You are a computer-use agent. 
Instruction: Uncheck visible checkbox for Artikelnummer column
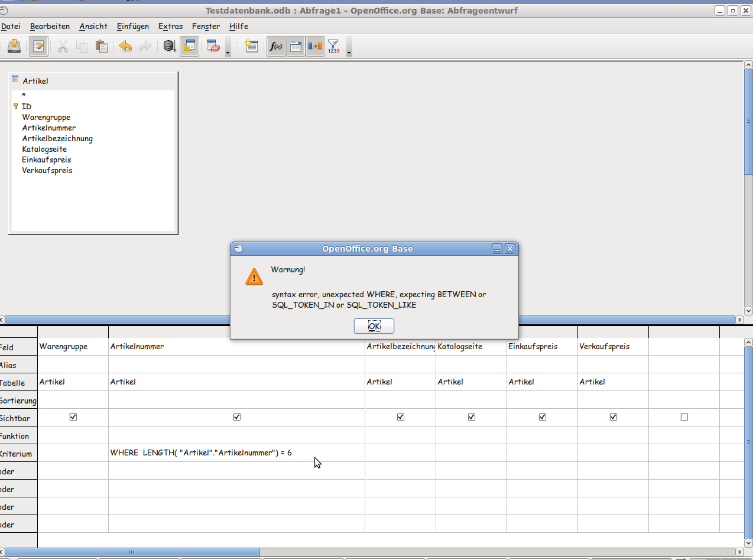click(237, 417)
